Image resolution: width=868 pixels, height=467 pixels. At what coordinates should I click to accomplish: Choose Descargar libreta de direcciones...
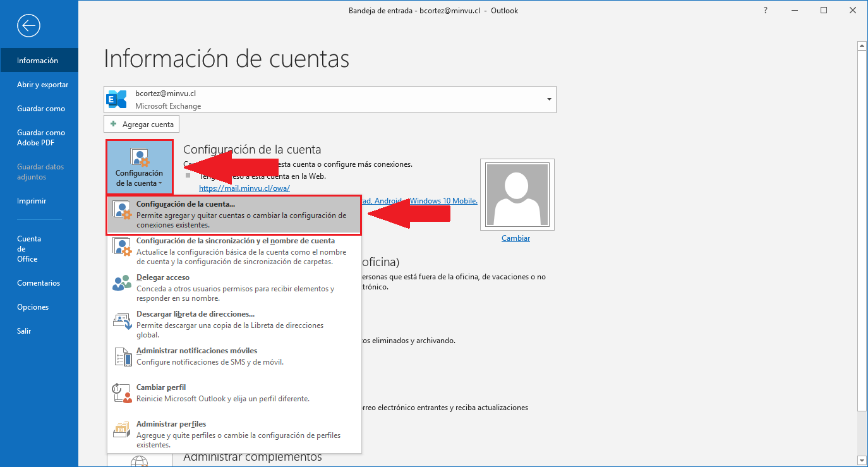pyautogui.click(x=234, y=325)
